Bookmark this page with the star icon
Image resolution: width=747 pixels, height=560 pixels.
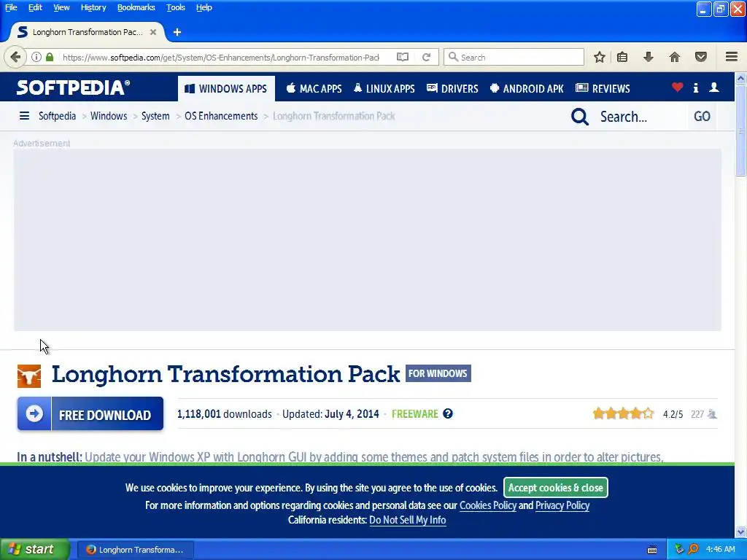[x=600, y=57]
